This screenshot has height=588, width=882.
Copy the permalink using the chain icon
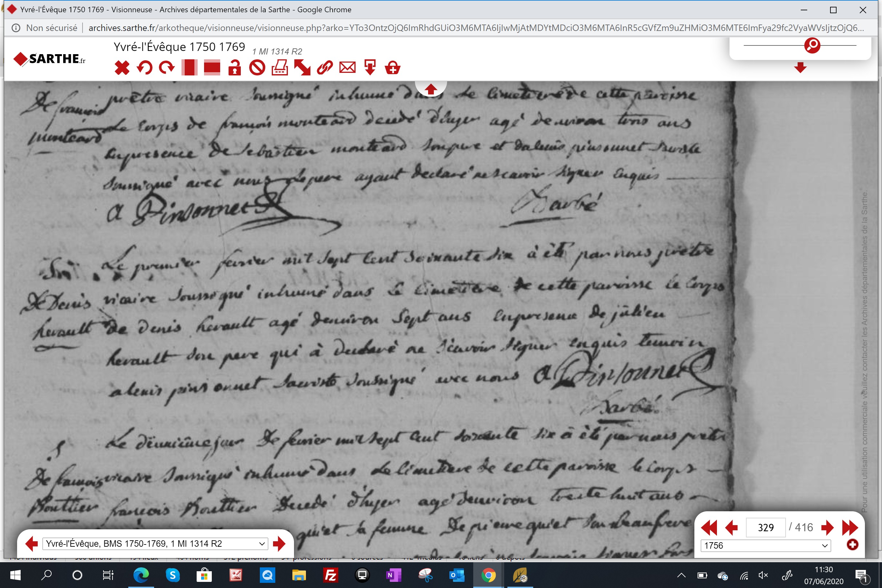pos(325,68)
